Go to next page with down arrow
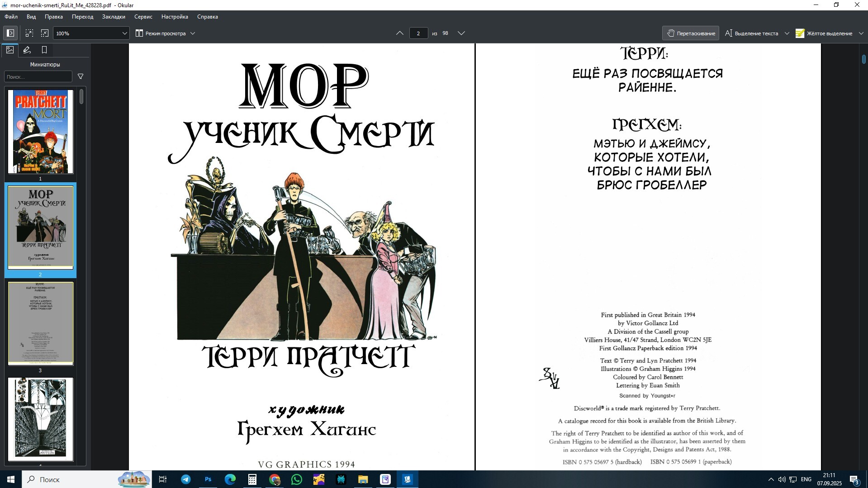Viewport: 868px width, 488px height. [461, 33]
